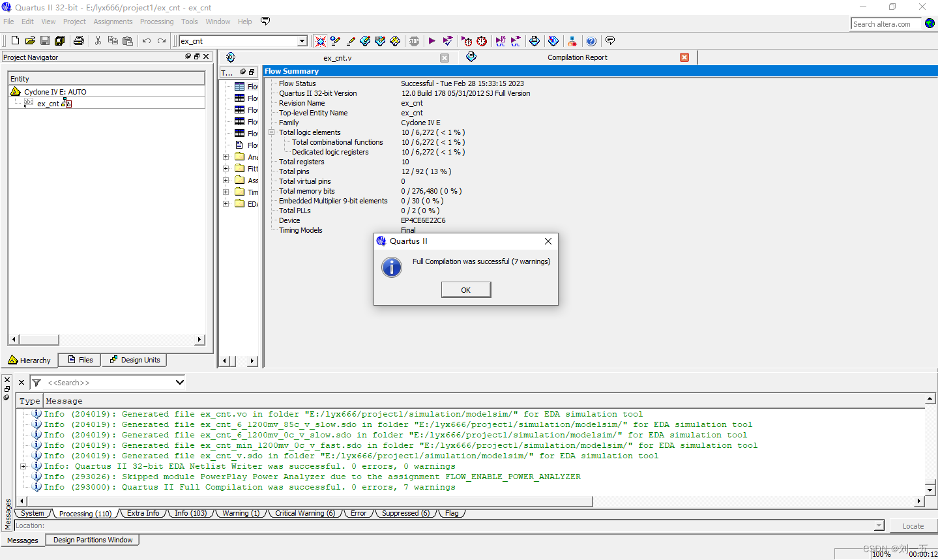
Task: Click the Print toolbar icon
Action: [x=79, y=40]
